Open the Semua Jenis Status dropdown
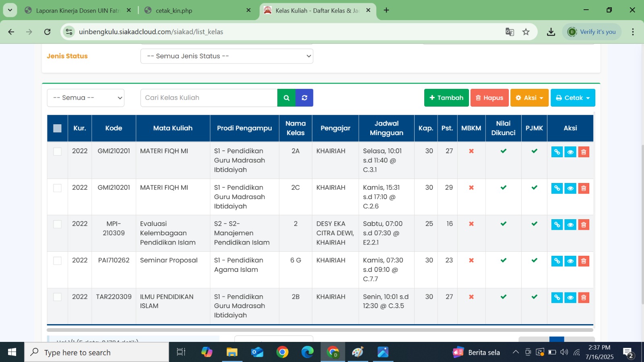 pyautogui.click(x=227, y=56)
